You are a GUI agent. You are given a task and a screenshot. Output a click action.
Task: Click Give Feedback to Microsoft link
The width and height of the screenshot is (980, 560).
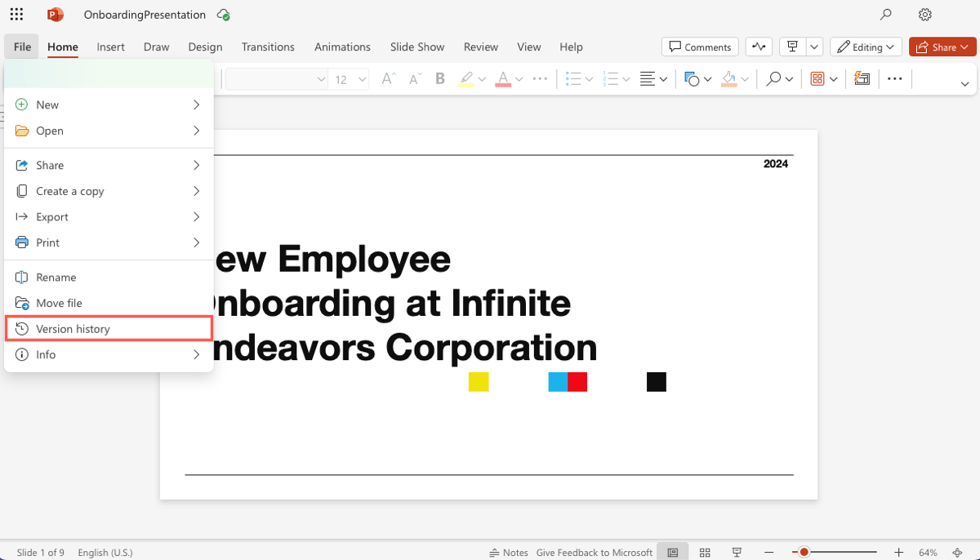click(x=594, y=553)
